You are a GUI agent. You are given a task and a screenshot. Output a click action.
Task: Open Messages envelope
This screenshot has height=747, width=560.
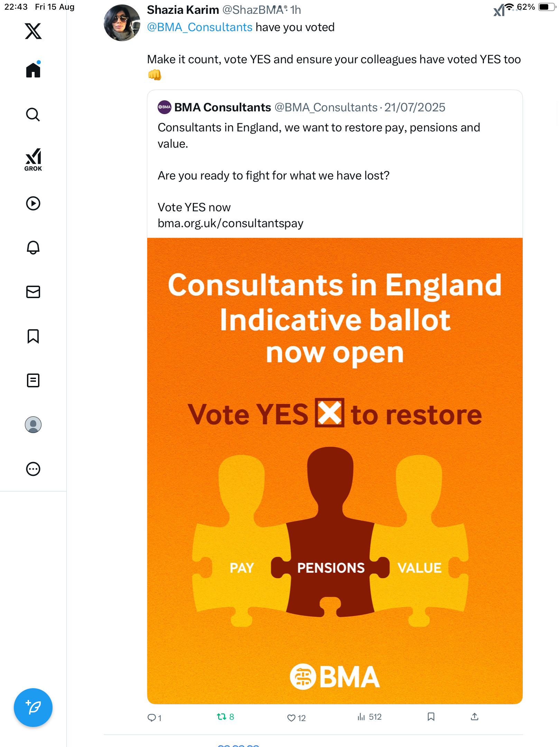click(x=33, y=292)
